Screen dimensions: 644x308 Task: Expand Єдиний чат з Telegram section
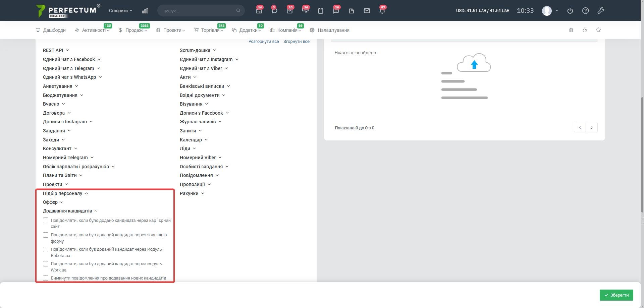coord(71,68)
